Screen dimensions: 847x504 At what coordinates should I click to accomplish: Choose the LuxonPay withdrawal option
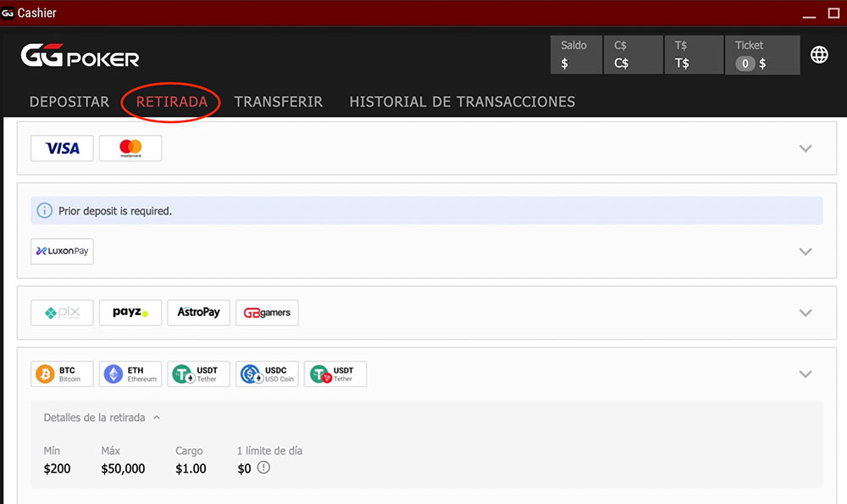[x=62, y=251]
